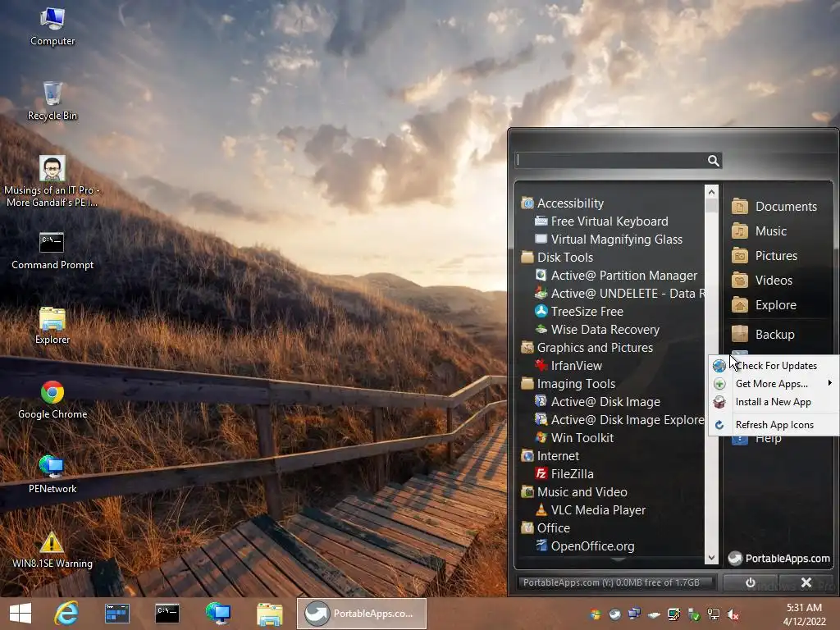Choose Refresh App Icons
The height and width of the screenshot is (630, 840).
[x=774, y=424]
